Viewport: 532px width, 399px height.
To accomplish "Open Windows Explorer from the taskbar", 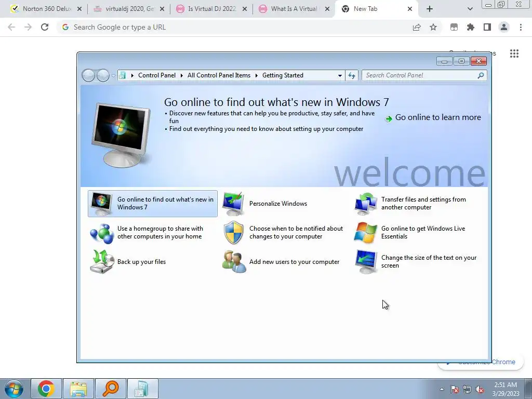I will click(x=78, y=389).
